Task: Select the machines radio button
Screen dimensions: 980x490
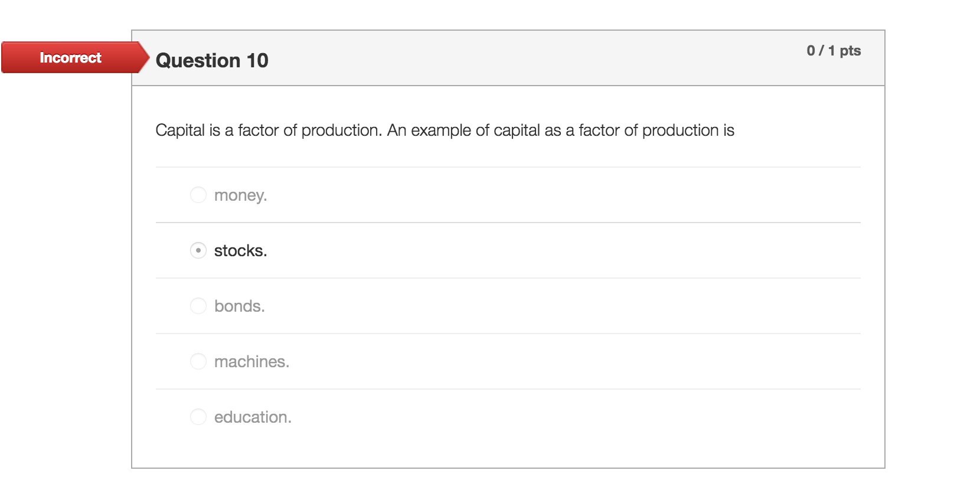Action: coord(198,361)
